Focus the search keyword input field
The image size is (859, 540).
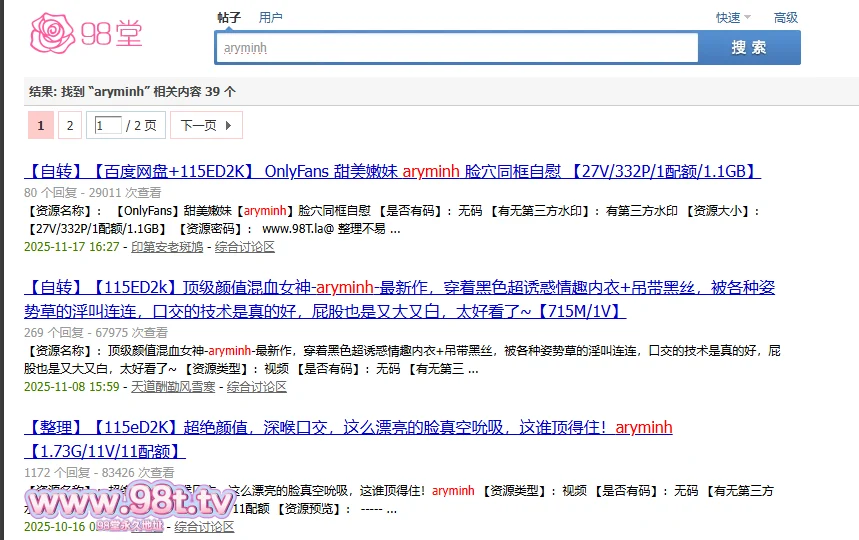pos(456,48)
